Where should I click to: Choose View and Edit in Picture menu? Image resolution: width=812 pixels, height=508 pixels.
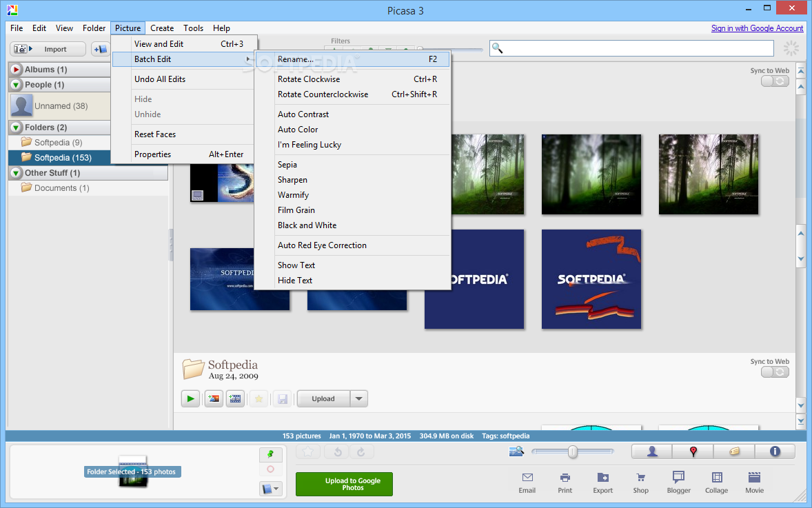[x=183, y=44]
